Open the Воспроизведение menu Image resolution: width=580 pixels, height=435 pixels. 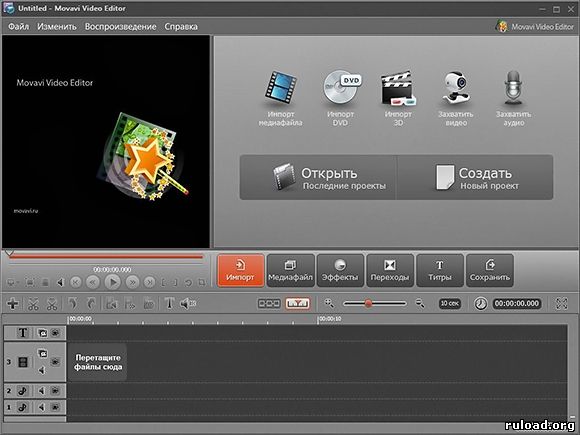(x=121, y=27)
